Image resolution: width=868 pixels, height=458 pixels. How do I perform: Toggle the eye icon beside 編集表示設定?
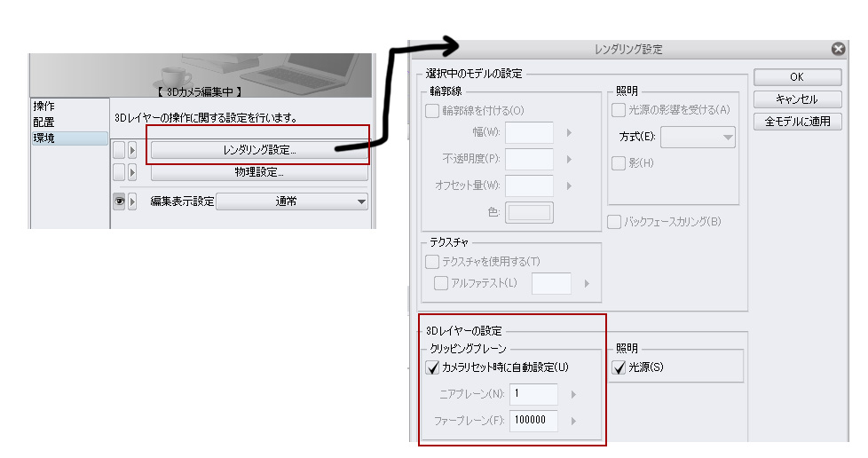(119, 201)
